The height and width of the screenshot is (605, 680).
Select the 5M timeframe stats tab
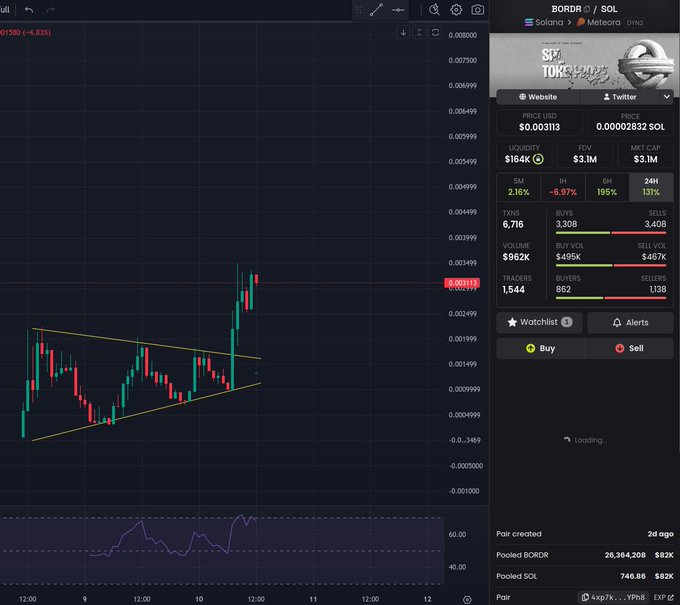click(x=519, y=187)
